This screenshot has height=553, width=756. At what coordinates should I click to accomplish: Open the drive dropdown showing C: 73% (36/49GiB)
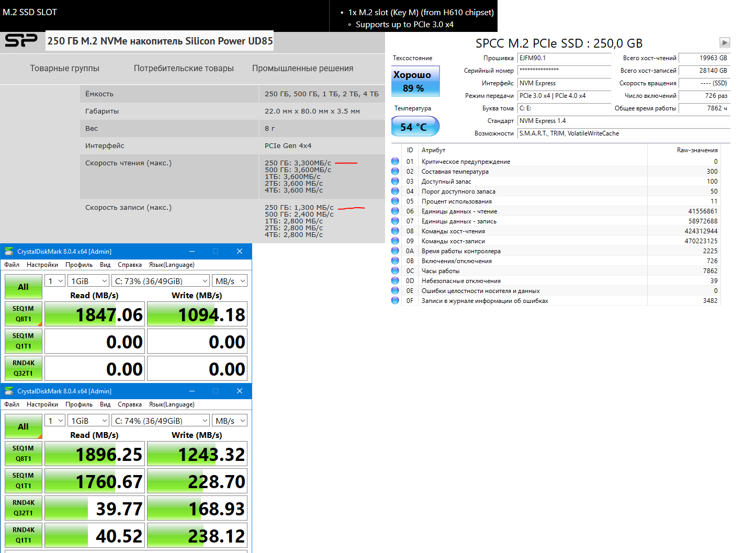tap(161, 281)
